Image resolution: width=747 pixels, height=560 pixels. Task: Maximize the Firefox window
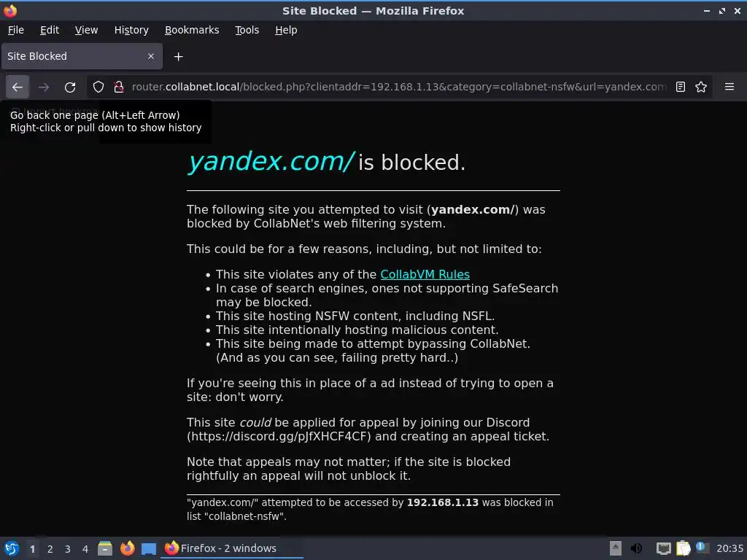(722, 10)
